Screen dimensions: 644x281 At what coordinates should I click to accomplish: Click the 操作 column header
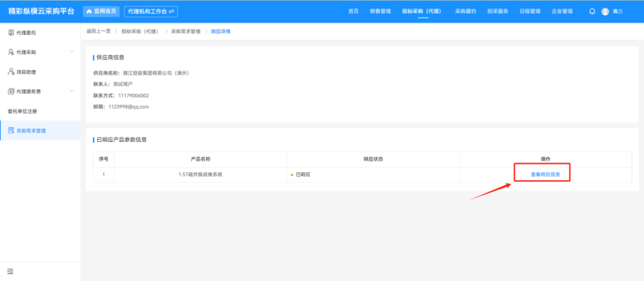click(x=545, y=159)
